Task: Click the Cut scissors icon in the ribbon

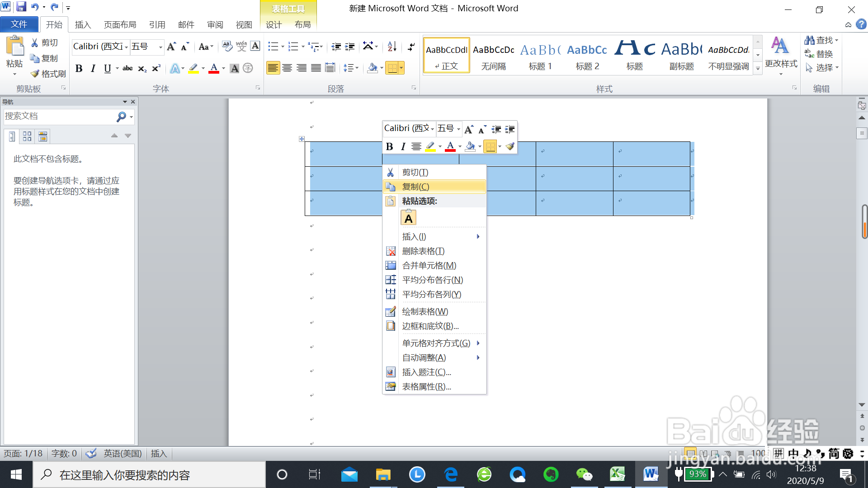Action: click(34, 42)
